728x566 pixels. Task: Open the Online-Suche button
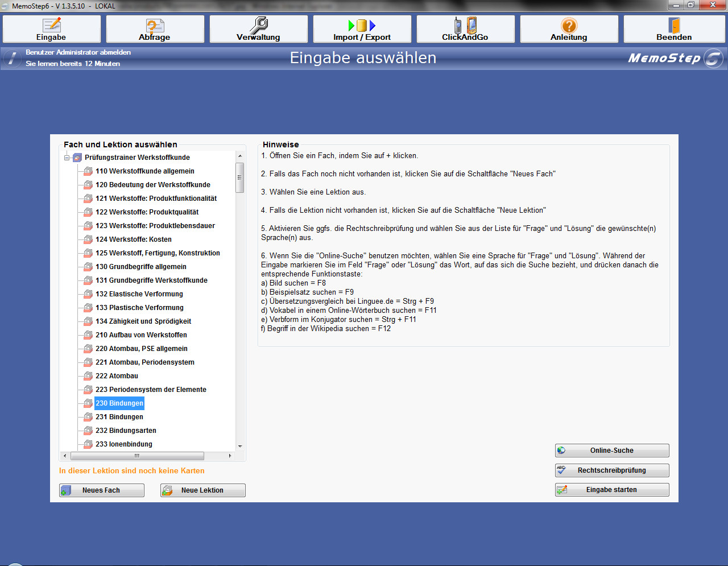tap(612, 451)
